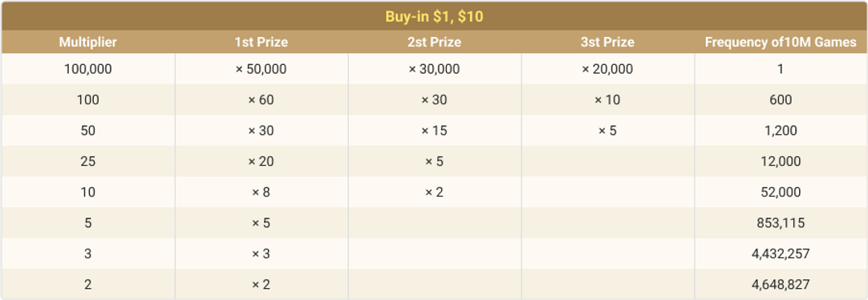The width and height of the screenshot is (868, 300).
Task: Click the 2st Prize column header
Action: pyautogui.click(x=434, y=42)
